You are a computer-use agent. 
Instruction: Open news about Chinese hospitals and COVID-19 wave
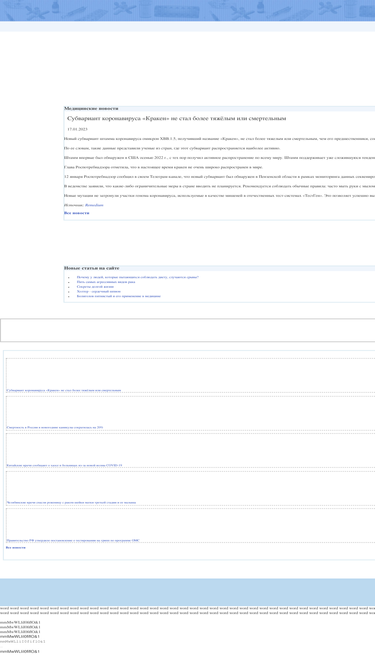(64, 465)
